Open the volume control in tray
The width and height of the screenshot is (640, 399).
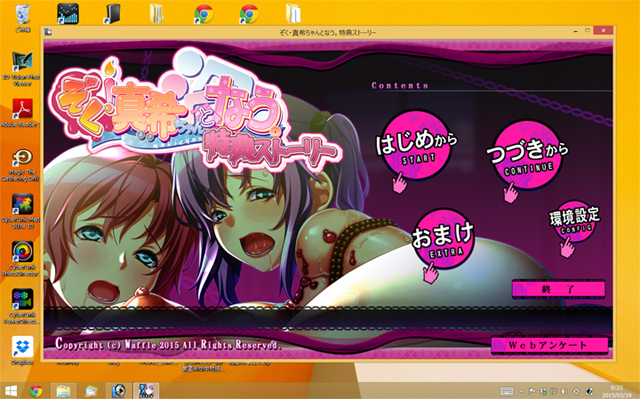tap(565, 391)
